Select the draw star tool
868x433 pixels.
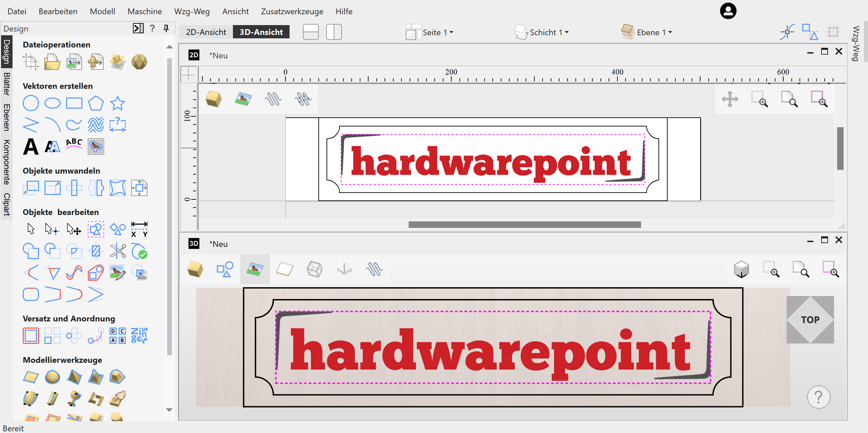pyautogui.click(x=117, y=103)
